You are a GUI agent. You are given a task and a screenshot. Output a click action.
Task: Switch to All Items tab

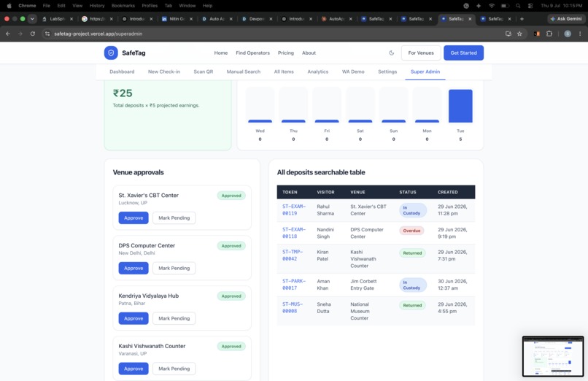coord(284,72)
